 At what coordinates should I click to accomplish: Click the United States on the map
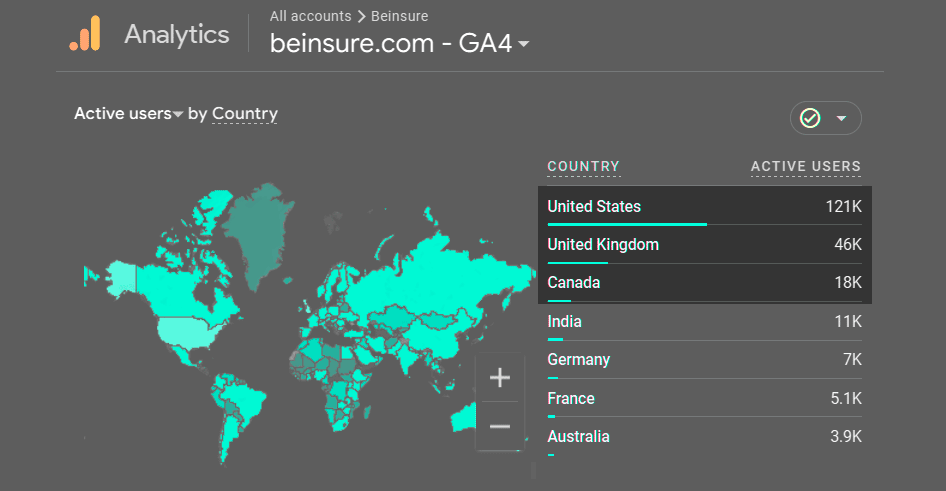coord(187,332)
